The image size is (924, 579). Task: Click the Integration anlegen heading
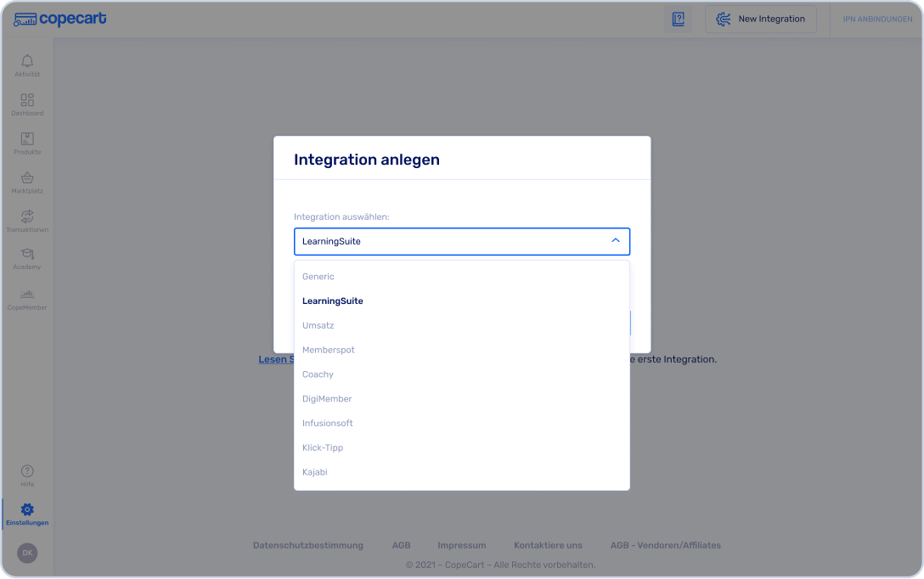pos(367,160)
